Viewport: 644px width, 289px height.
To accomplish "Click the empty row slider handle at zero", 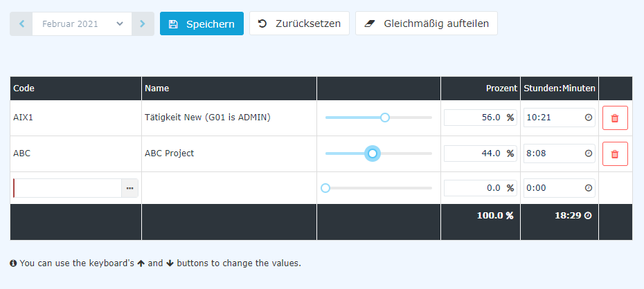I will 325,188.
